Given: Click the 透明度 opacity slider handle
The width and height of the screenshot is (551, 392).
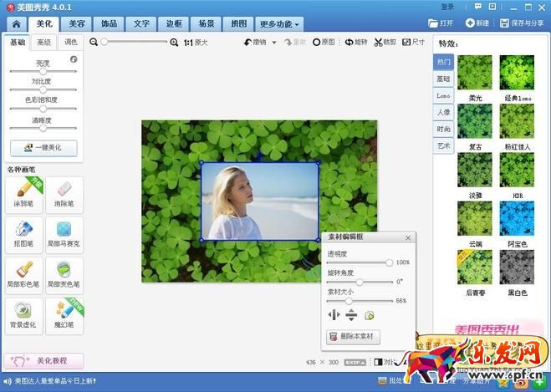Looking at the screenshot, I should point(389,262).
